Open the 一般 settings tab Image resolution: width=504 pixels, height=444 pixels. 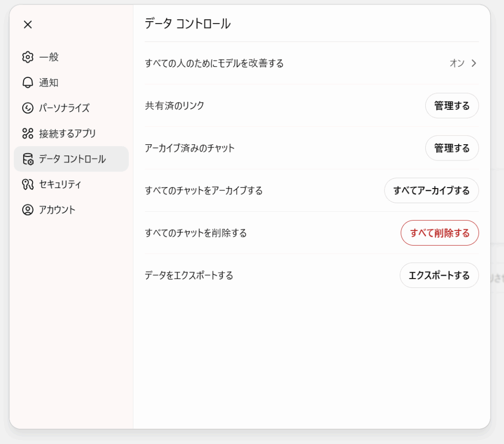[x=71, y=57]
